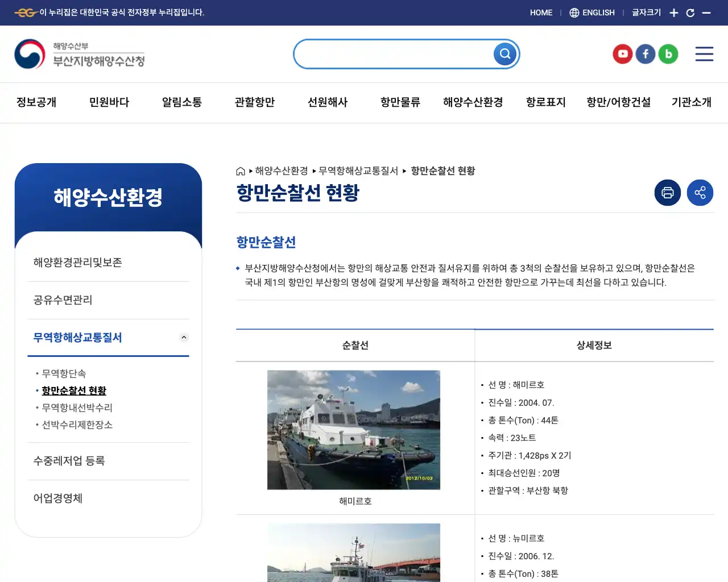
Task: Collapse the 무역항해상교통질서 chevron
Action: click(x=184, y=338)
